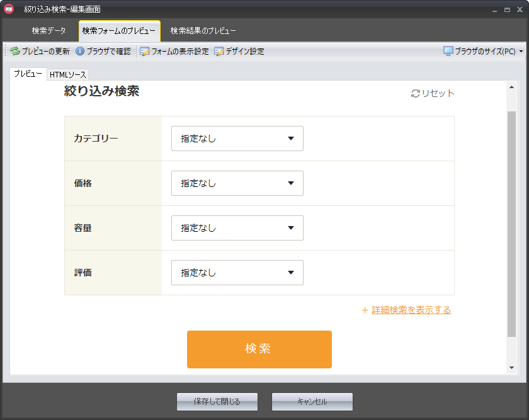Click the 詳細検索を表示する link

(411, 310)
